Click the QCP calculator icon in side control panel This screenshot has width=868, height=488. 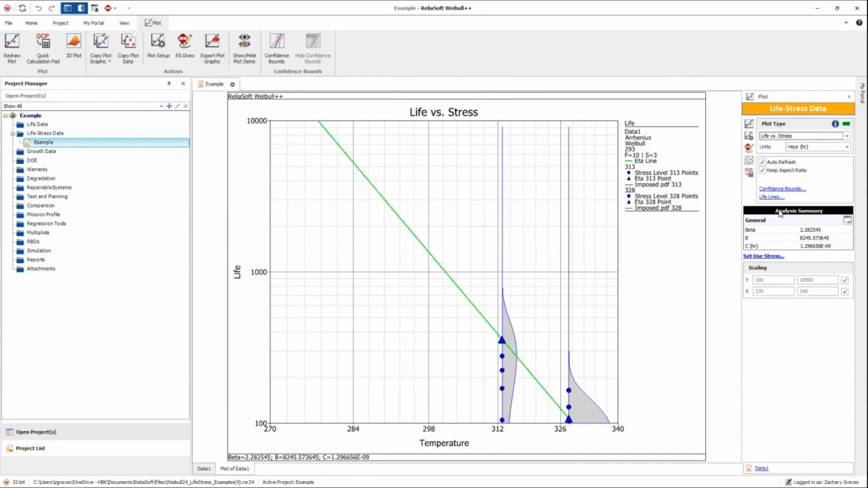749,172
